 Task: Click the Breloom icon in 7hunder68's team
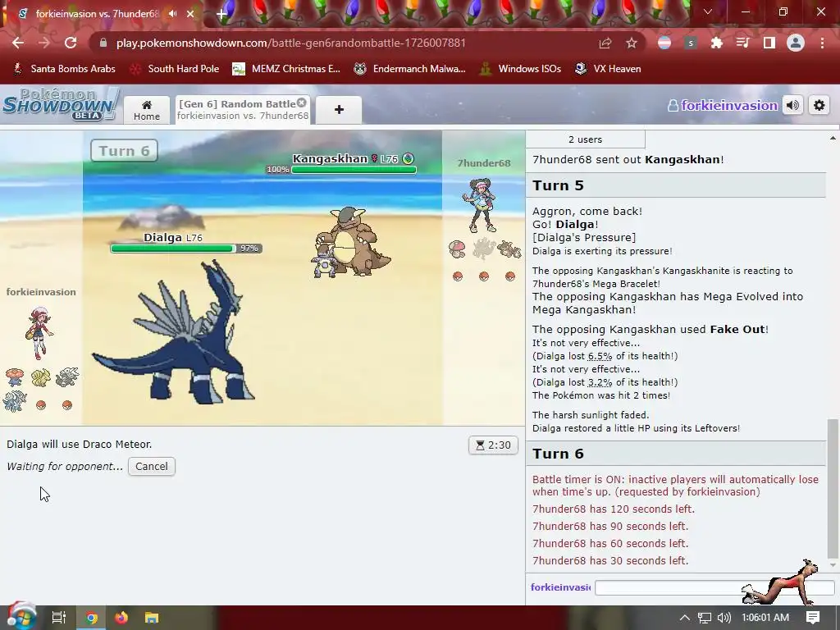coord(457,249)
